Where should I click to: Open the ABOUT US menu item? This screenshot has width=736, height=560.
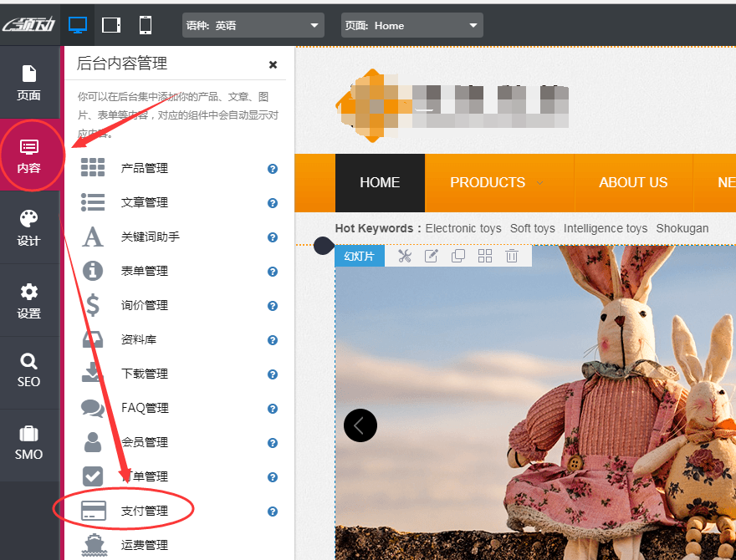tap(633, 182)
